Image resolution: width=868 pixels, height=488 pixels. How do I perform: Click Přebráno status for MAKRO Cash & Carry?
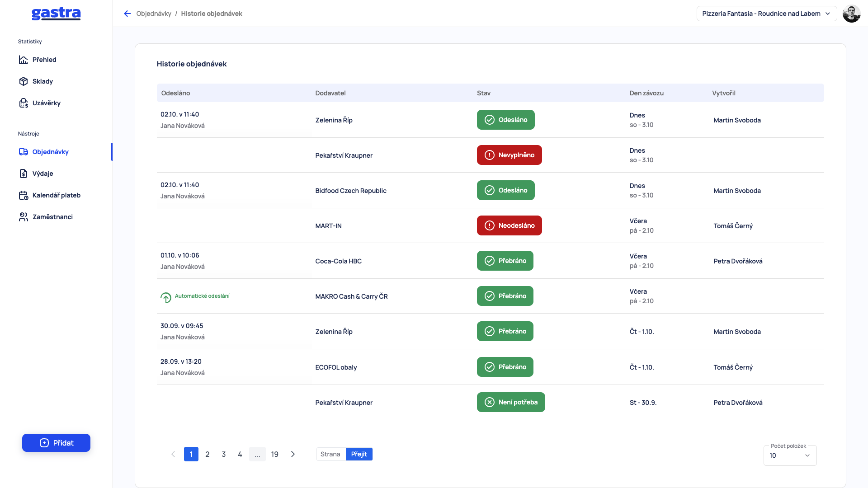(x=505, y=296)
